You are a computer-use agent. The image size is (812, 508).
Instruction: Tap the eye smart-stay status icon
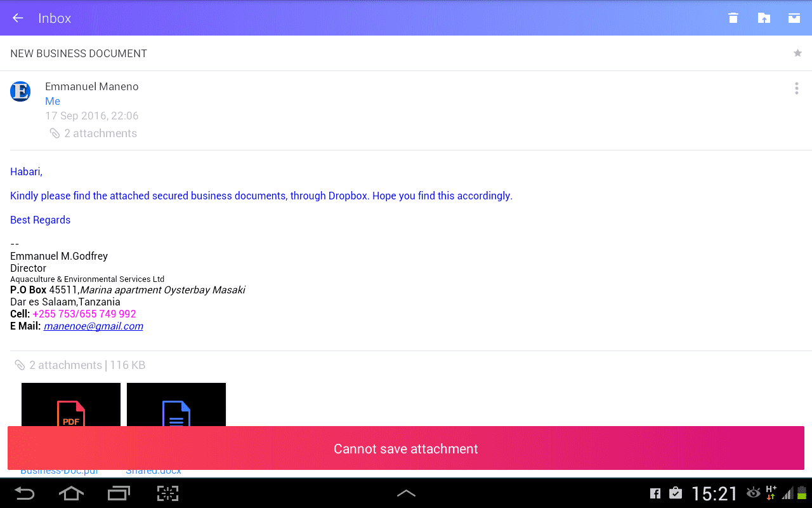pos(754,493)
